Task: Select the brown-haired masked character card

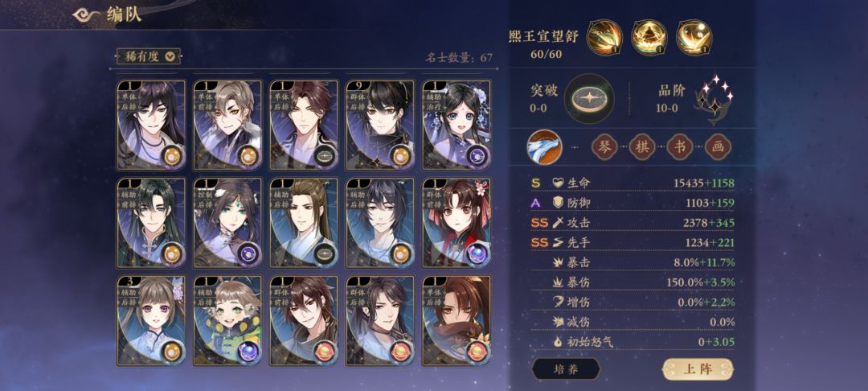Action: point(457,321)
